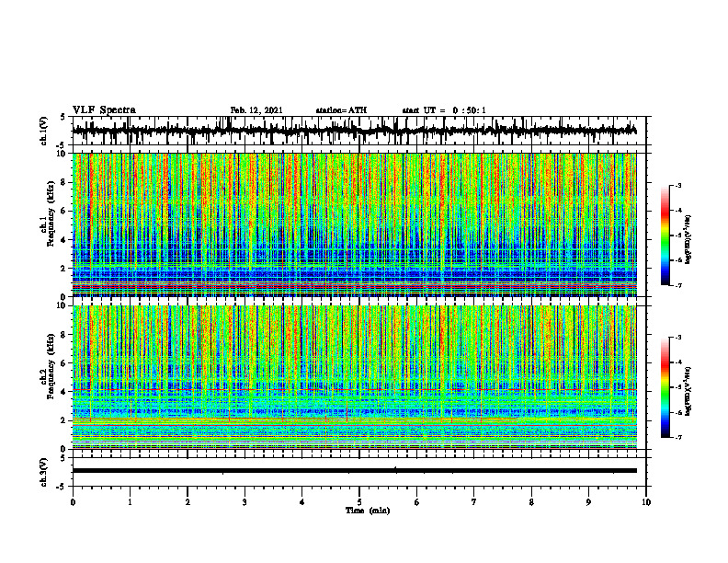
Task: Click time axis tick label "0"
Action: click(x=73, y=502)
